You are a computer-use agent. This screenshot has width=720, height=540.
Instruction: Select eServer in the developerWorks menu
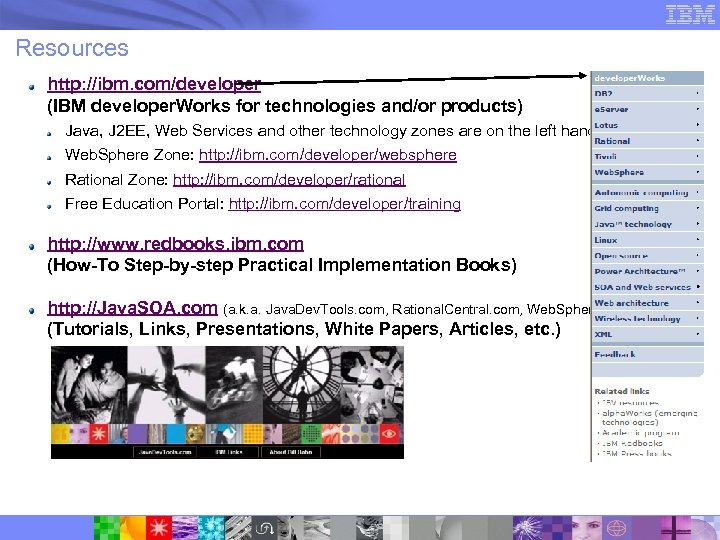pyautogui.click(x=647, y=109)
